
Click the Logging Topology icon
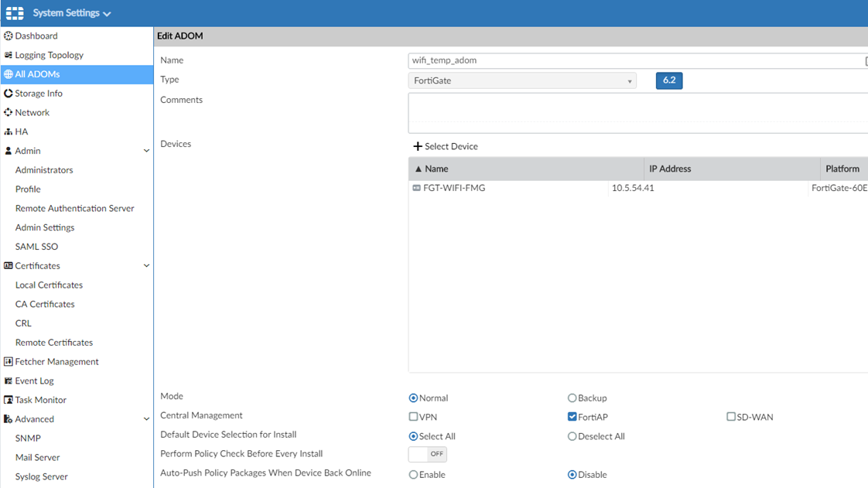[x=9, y=55]
